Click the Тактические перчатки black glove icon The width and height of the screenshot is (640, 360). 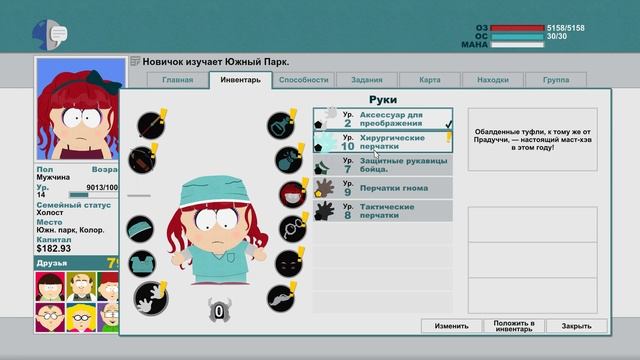[x=324, y=211]
